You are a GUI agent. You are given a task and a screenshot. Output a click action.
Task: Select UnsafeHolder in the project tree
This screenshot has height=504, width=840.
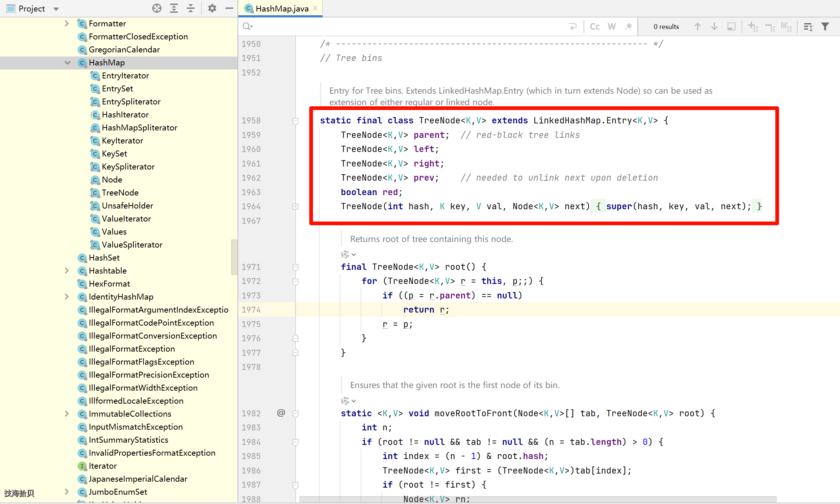click(x=127, y=206)
